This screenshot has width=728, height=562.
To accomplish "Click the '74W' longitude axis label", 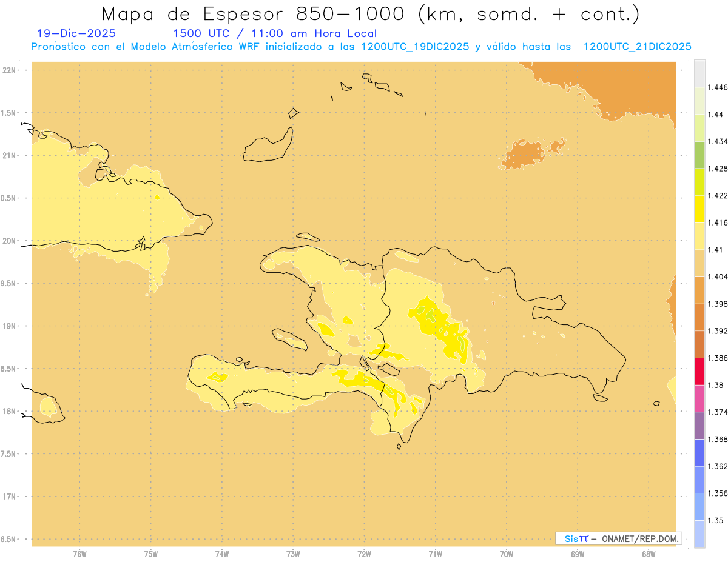I will coord(221,554).
